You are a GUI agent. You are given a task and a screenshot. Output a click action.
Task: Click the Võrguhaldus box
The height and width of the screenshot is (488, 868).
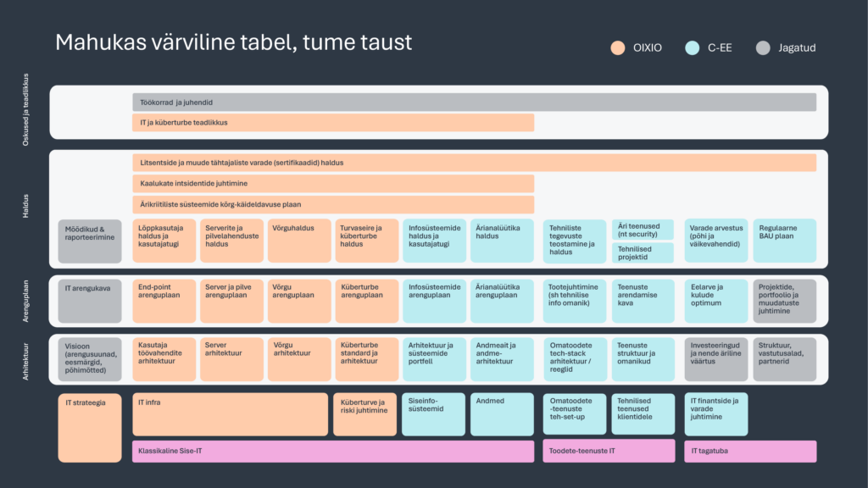point(299,241)
